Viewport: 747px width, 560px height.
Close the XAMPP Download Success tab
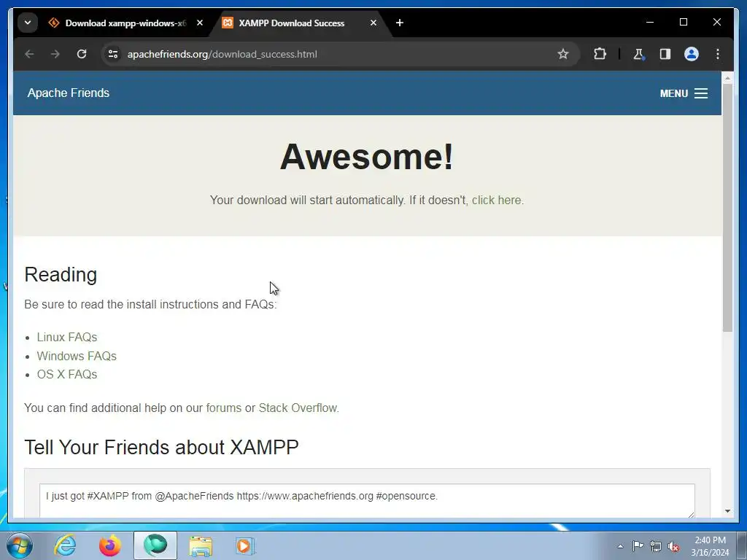(373, 23)
